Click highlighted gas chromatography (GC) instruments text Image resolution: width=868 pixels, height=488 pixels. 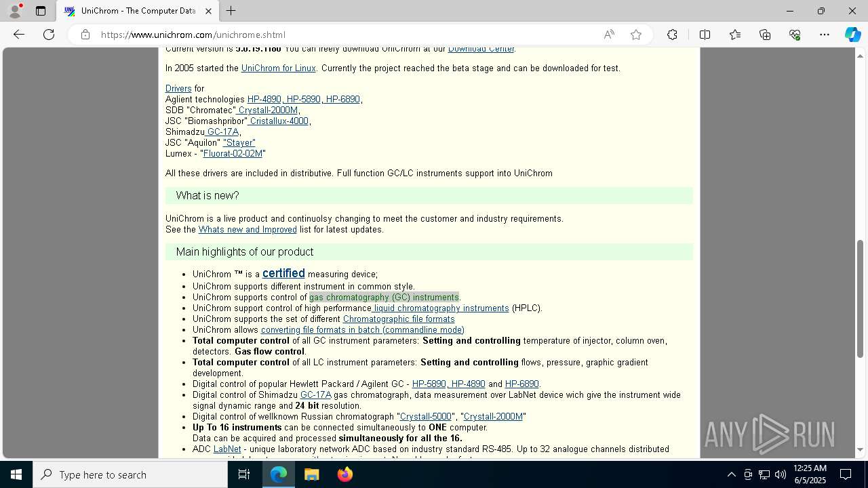coord(384,298)
